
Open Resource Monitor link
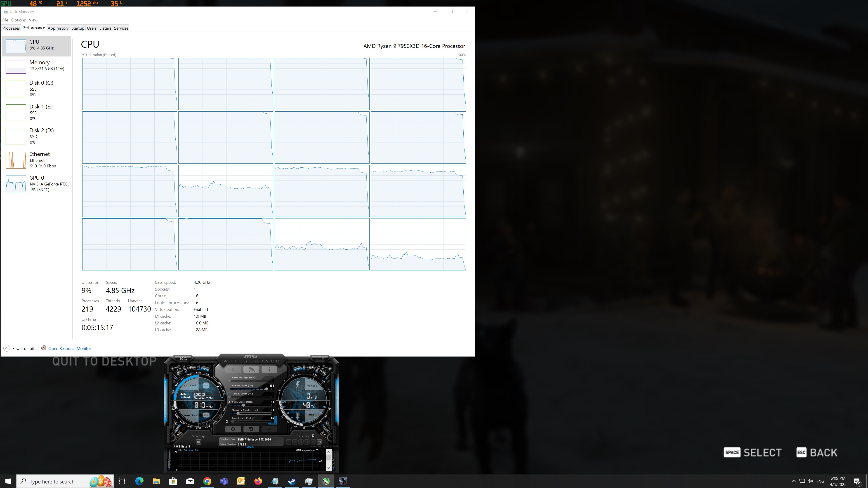(69, 348)
